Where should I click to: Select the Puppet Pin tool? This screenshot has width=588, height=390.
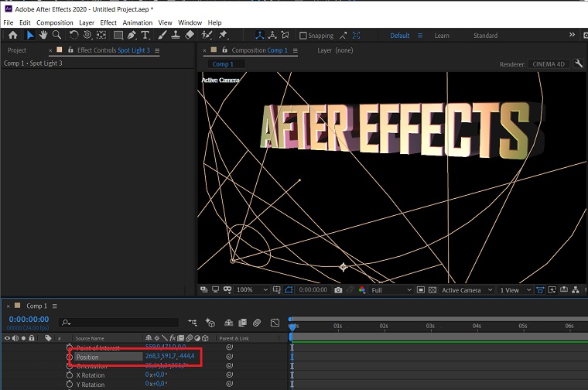224,35
